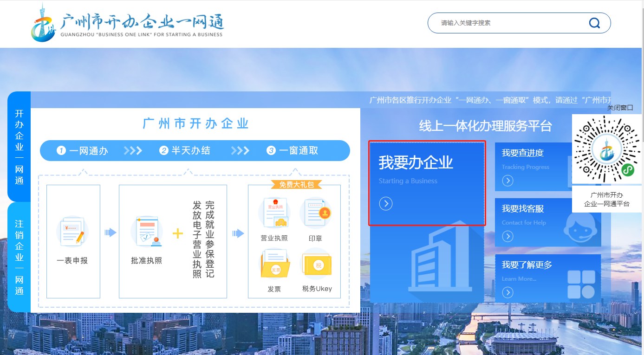This screenshot has height=355, width=644.
Task: Click the four-squares grid icon
Action: pos(581,284)
